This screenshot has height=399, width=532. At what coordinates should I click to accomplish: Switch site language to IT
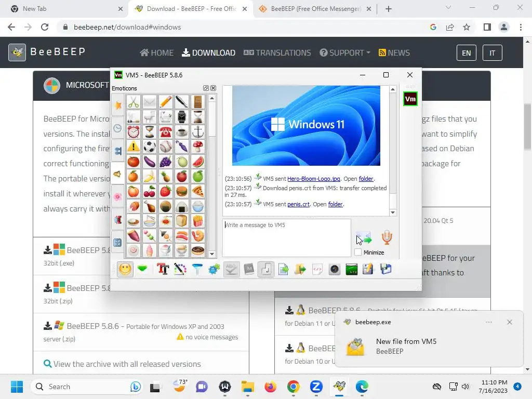(x=493, y=53)
